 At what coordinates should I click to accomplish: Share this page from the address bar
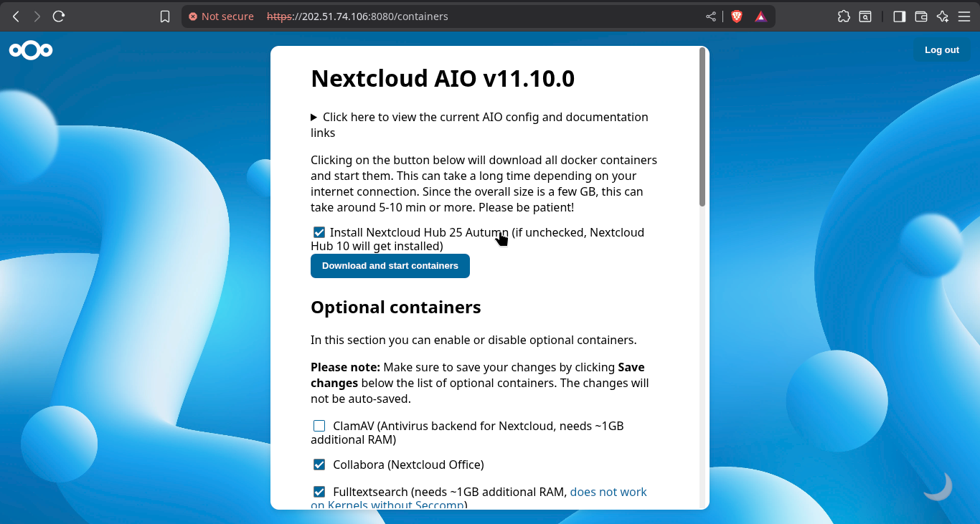tap(711, 16)
